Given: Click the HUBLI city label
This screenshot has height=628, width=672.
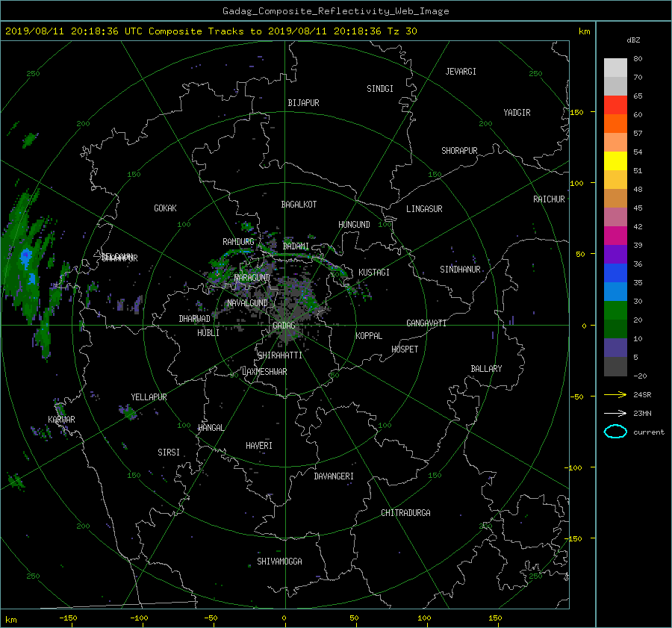Looking at the screenshot, I should point(208,333).
